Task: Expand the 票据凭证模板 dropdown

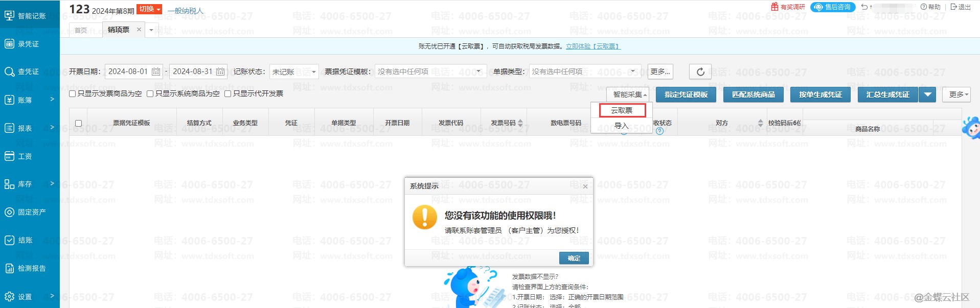Action: click(x=430, y=72)
